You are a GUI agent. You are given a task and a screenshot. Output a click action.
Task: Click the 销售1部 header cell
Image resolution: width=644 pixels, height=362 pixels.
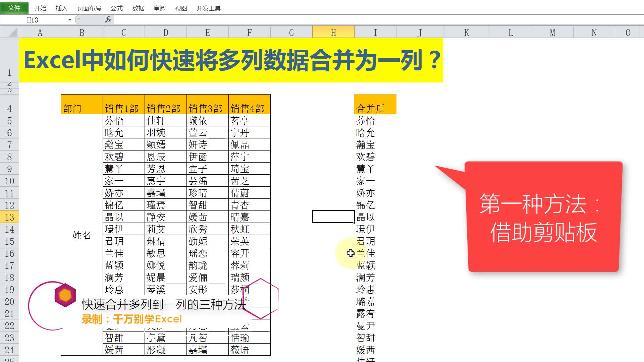124,105
